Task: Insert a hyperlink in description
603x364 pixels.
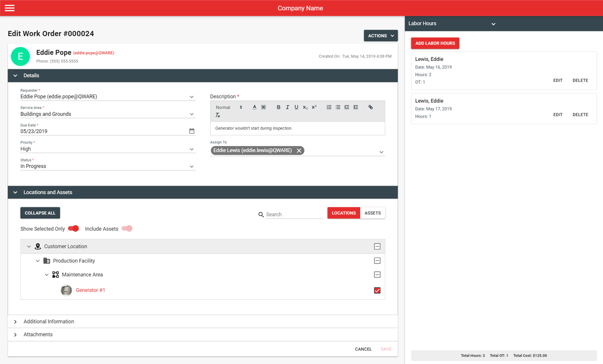Action: [x=370, y=107]
